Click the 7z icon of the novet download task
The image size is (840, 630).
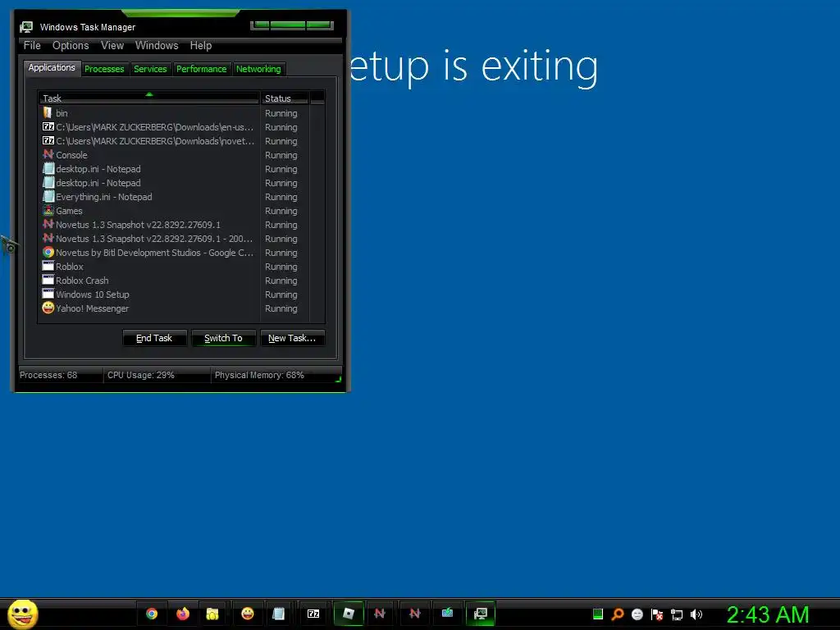click(48, 141)
